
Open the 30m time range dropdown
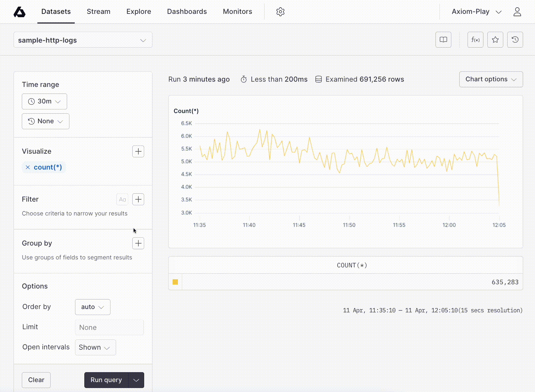pyautogui.click(x=44, y=101)
